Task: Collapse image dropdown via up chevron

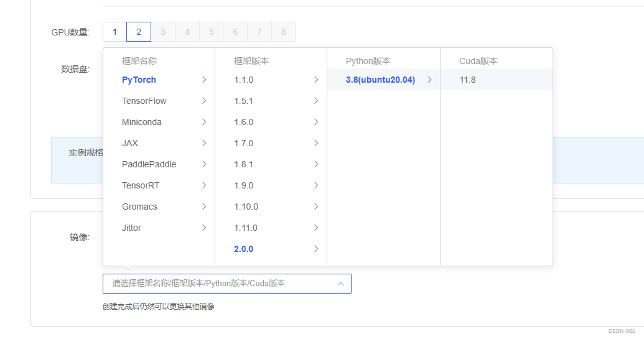Action: (x=340, y=284)
